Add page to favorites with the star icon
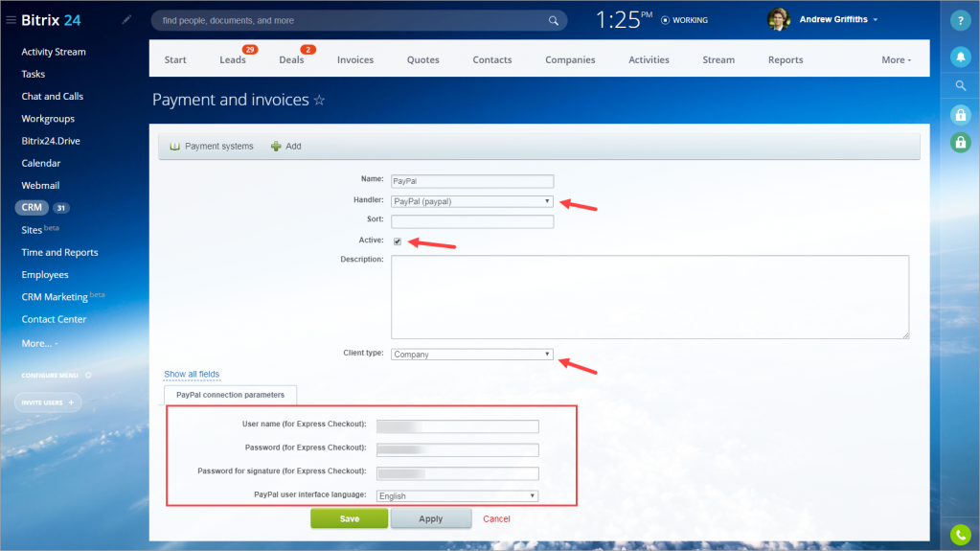Viewport: 980px width, 551px height. [319, 100]
